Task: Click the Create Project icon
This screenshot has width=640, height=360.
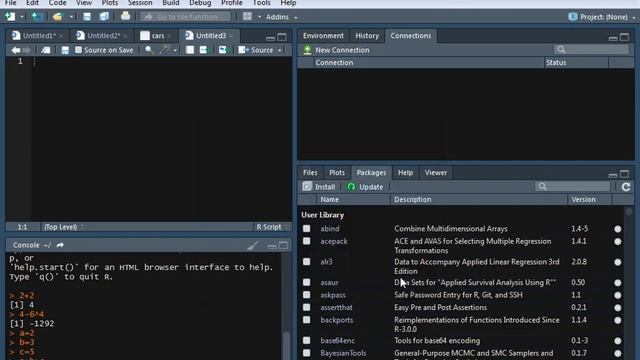Action: [37, 17]
